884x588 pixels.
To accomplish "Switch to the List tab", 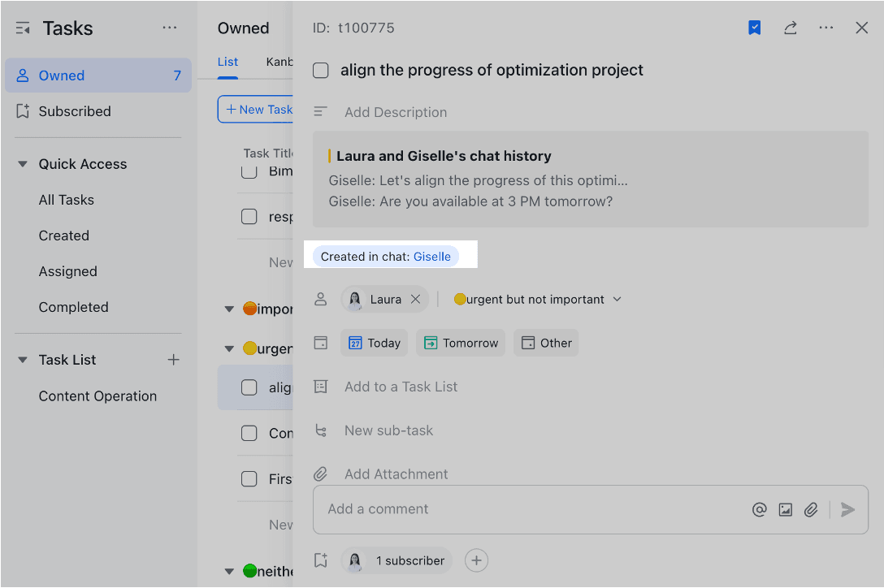I will click(x=227, y=62).
